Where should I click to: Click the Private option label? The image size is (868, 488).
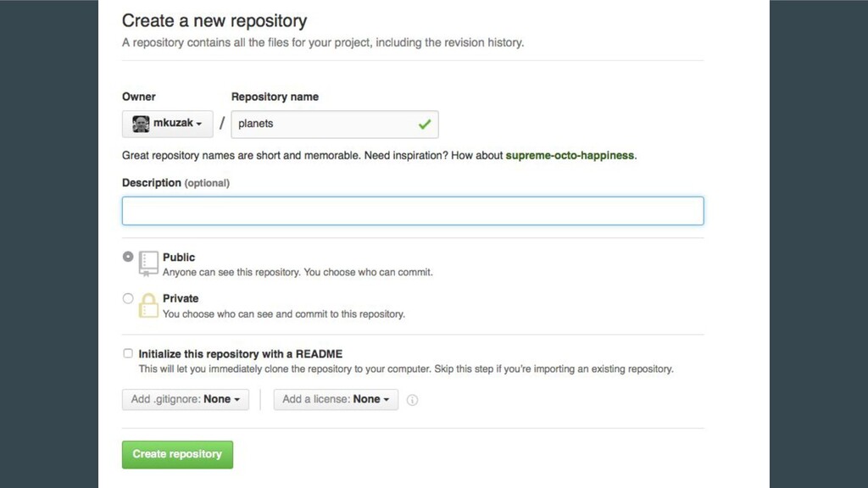point(181,298)
